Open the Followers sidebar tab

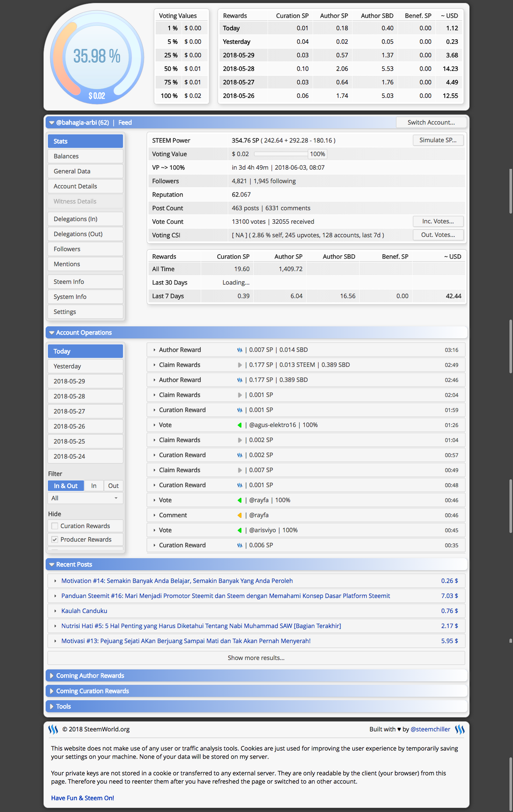(x=85, y=249)
